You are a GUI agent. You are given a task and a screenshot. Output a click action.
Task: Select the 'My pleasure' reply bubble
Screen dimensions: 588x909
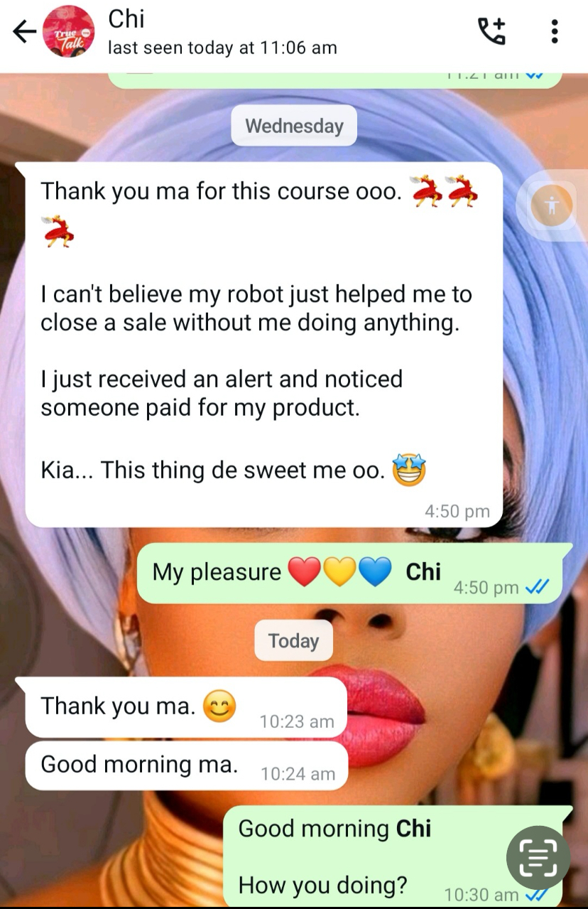pyautogui.click(x=354, y=574)
